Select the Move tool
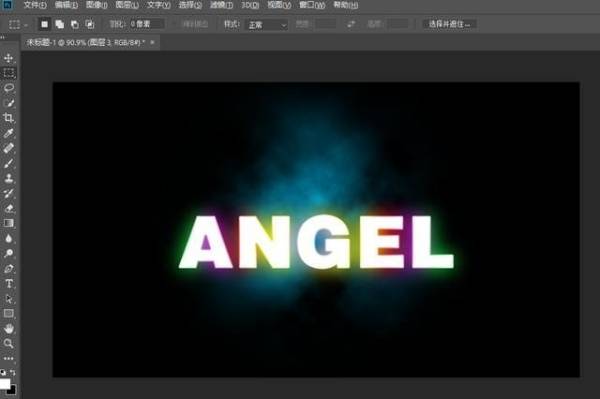Image resolution: width=600 pixels, height=399 pixels. pyautogui.click(x=8, y=58)
